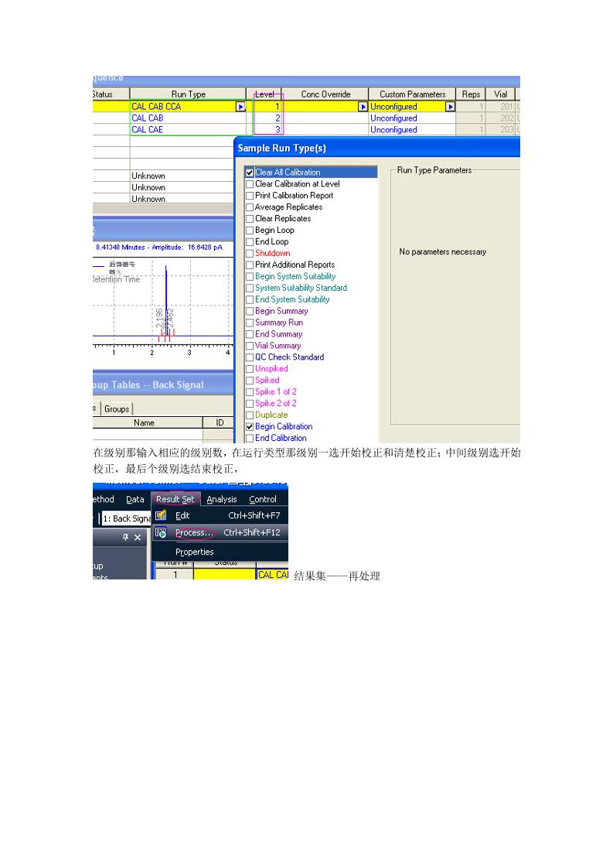613x868 pixels.
Task: Open the Data menu
Action: (x=135, y=499)
